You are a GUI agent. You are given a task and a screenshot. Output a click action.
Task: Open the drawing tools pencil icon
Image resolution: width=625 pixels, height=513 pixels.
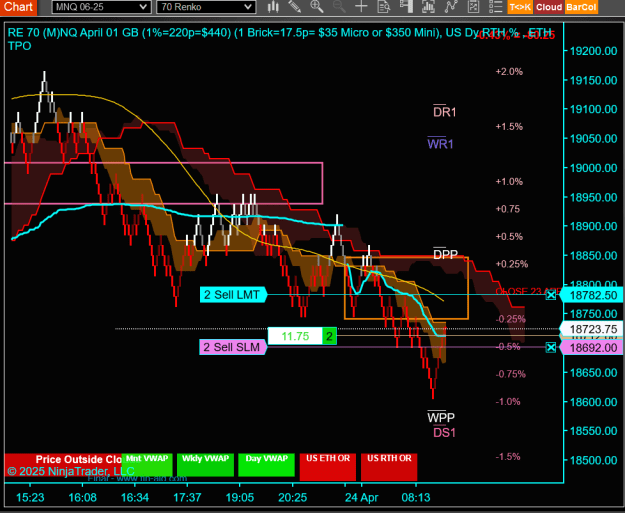[x=295, y=7]
